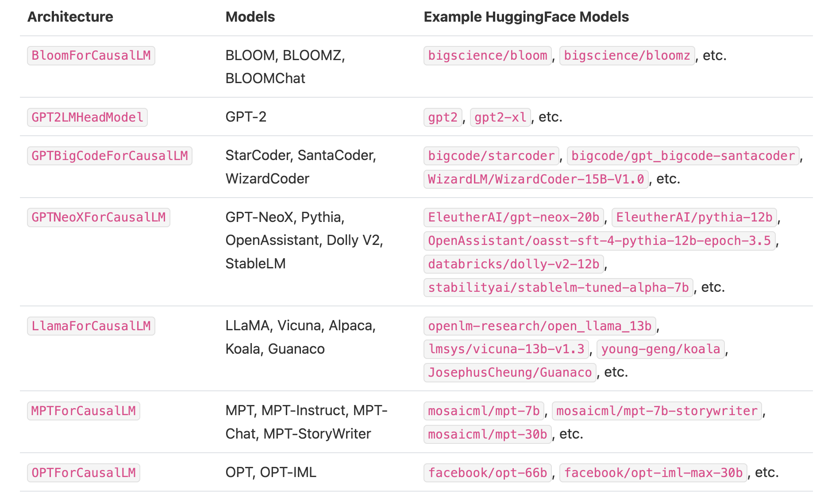Select the GPT2LMHeadModel architecture tag
Viewport: 824px width, 504px height.
tap(87, 118)
